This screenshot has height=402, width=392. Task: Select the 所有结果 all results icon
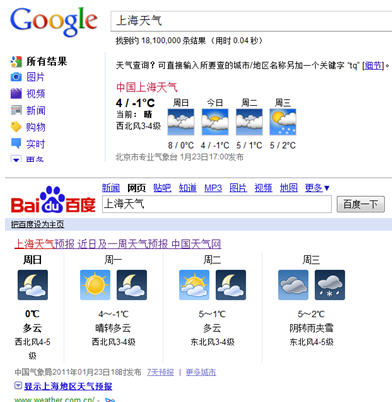(16, 61)
